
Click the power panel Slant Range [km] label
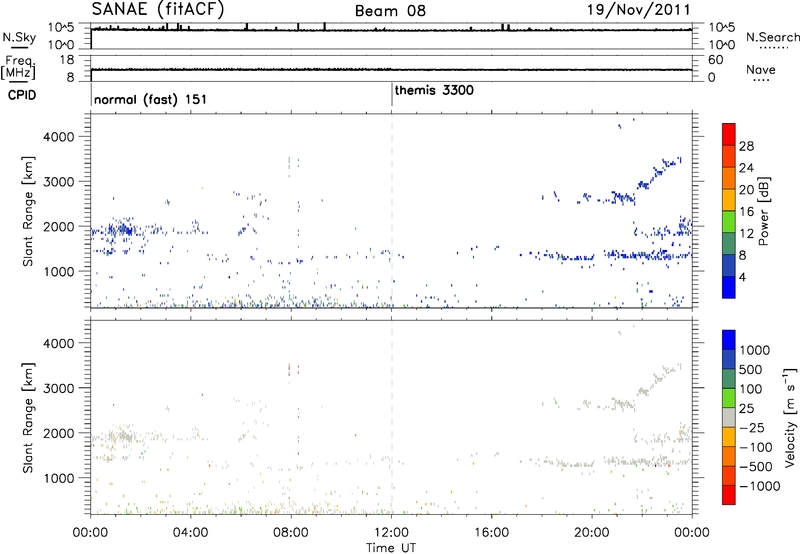click(29, 211)
